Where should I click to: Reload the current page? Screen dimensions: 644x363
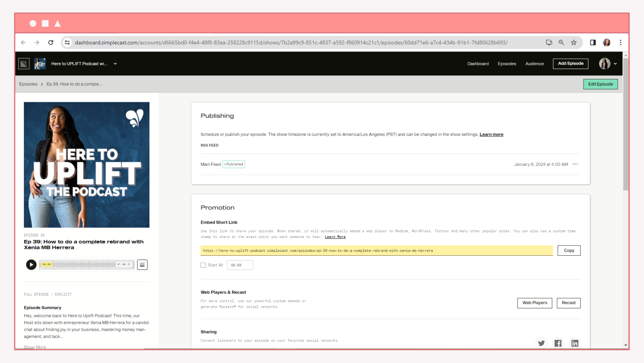[51, 42]
